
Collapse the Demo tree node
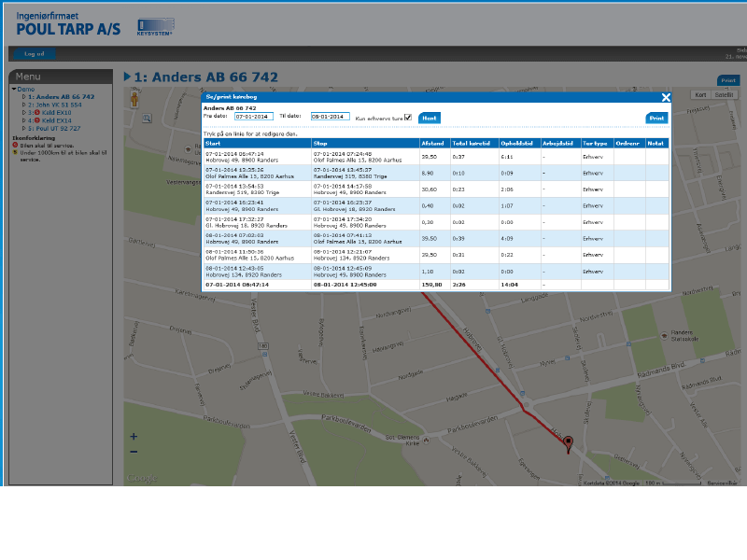[13, 90]
